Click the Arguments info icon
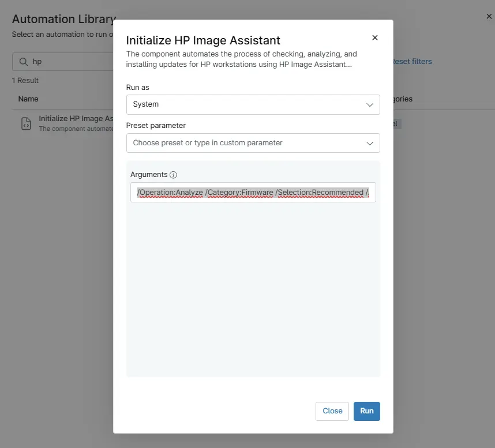The image size is (495, 448). (173, 175)
